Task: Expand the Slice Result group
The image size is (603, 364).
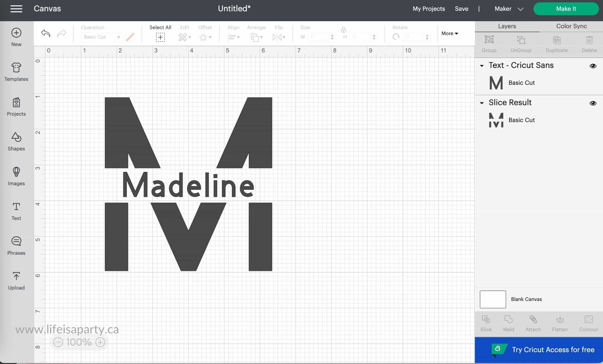Action: pyautogui.click(x=482, y=102)
